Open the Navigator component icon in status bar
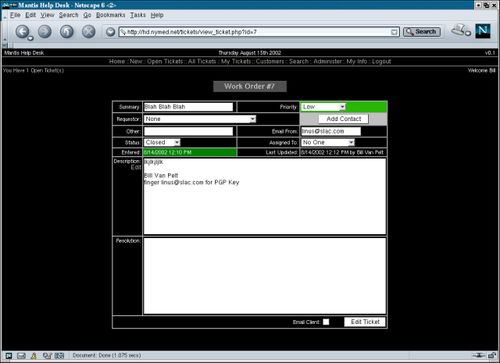 pos(9,356)
